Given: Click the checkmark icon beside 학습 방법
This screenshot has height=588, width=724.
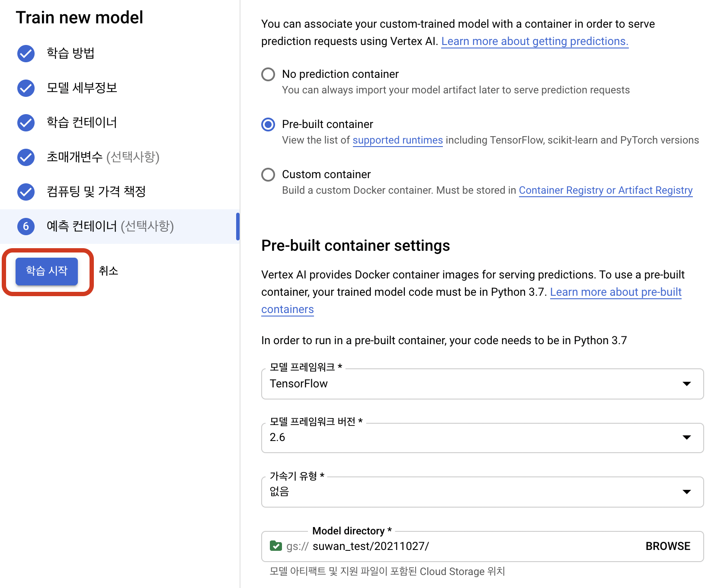Looking at the screenshot, I should click(26, 54).
